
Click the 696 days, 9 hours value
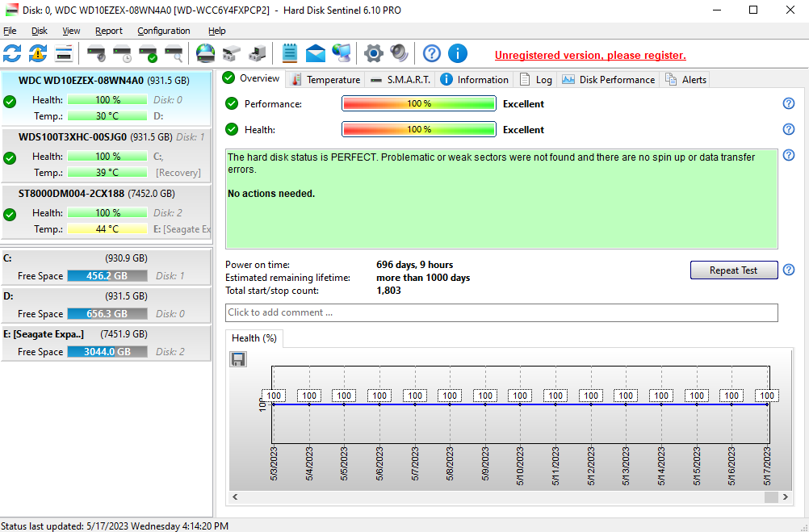click(414, 265)
